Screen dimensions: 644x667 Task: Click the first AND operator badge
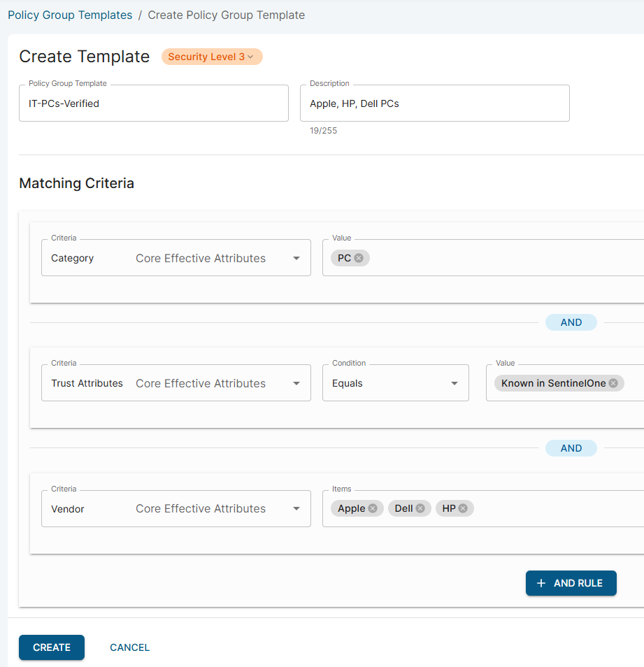pos(571,322)
